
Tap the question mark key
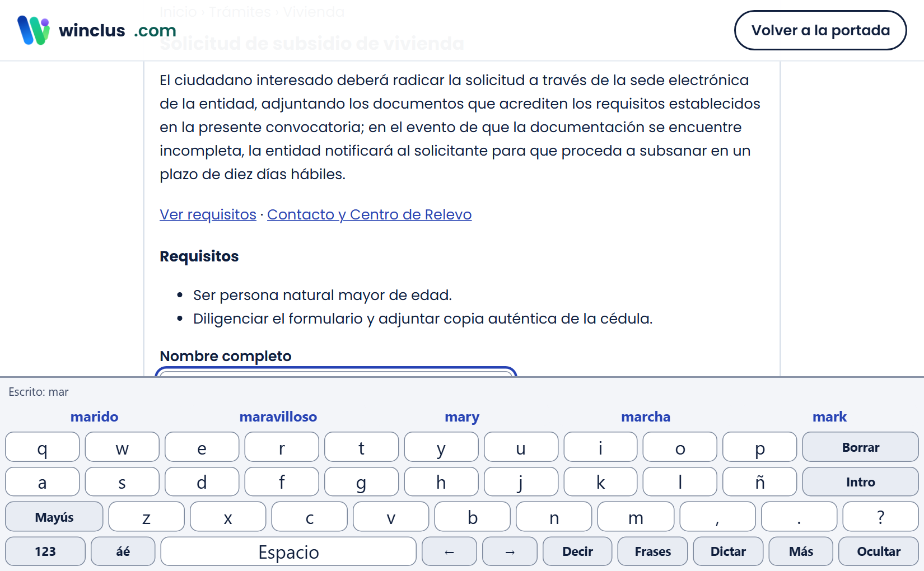click(880, 517)
